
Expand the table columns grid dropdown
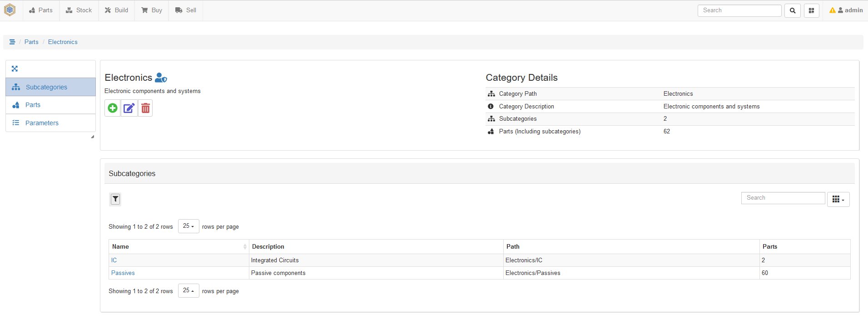click(x=838, y=199)
